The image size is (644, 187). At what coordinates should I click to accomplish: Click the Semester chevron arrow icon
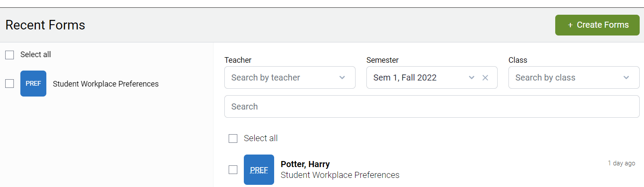[x=472, y=77]
